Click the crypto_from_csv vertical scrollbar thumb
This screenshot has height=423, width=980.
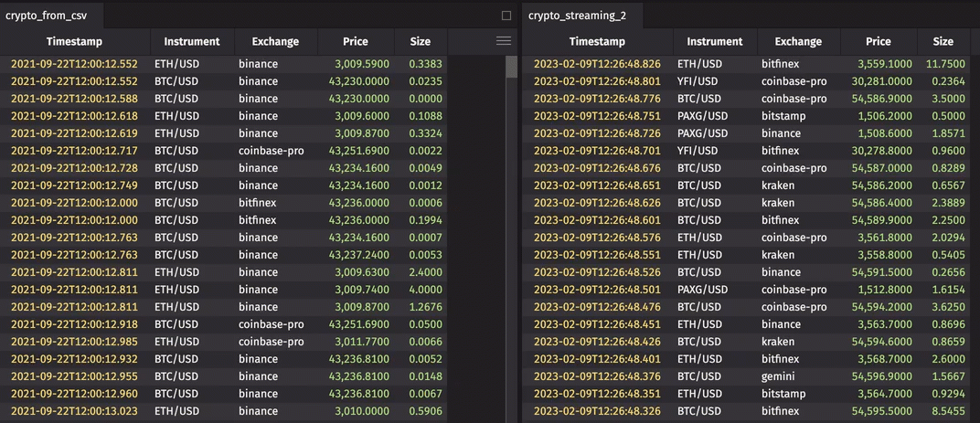511,66
